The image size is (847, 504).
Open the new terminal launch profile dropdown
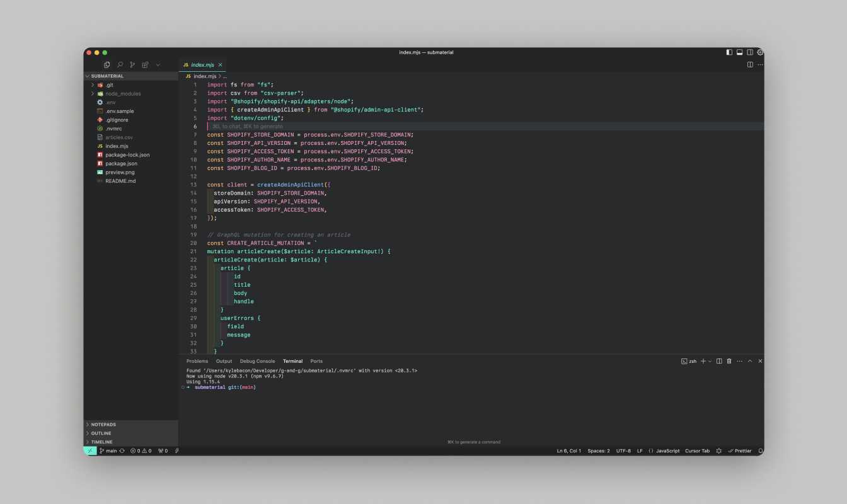(x=710, y=361)
